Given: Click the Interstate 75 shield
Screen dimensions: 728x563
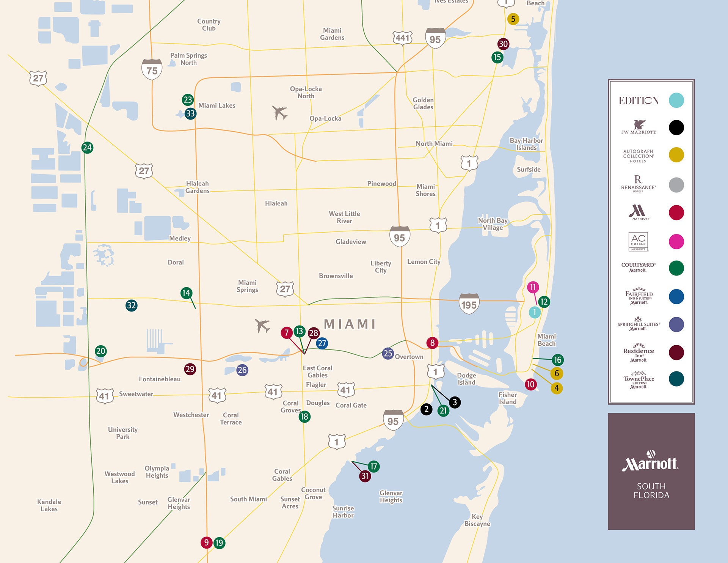Looking at the screenshot, I should click(152, 70).
